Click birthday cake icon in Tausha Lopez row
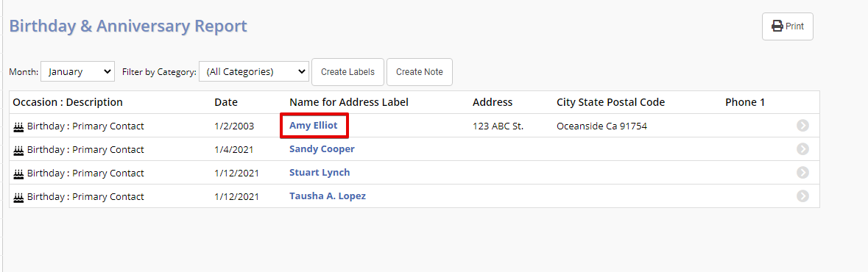The height and width of the screenshot is (272, 868). 19,197
